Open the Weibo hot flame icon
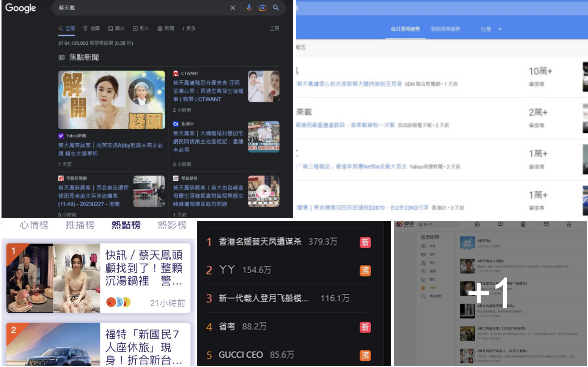This screenshot has height=367, width=588. (x=523, y=224)
